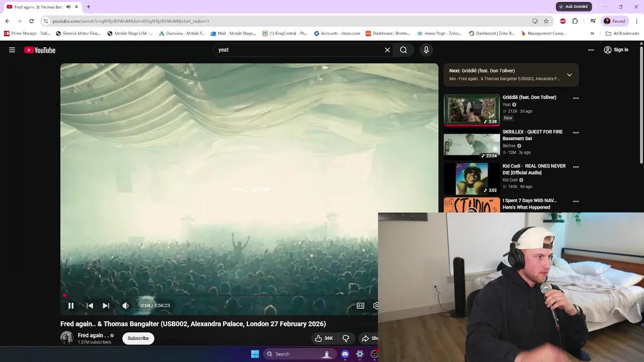Open Discord from the taskbar
Viewport: 644px width, 362px height.
(345, 354)
